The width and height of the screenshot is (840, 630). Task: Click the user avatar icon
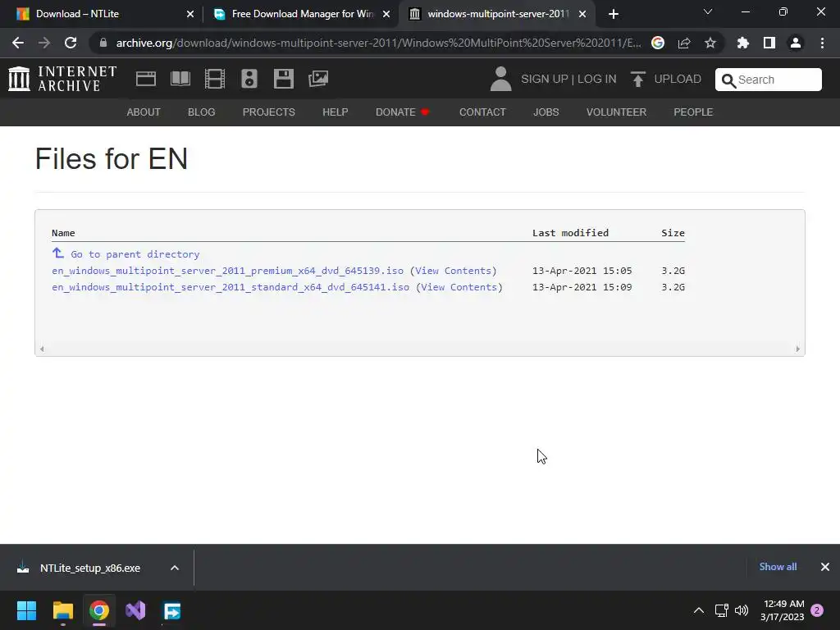pyautogui.click(x=501, y=79)
